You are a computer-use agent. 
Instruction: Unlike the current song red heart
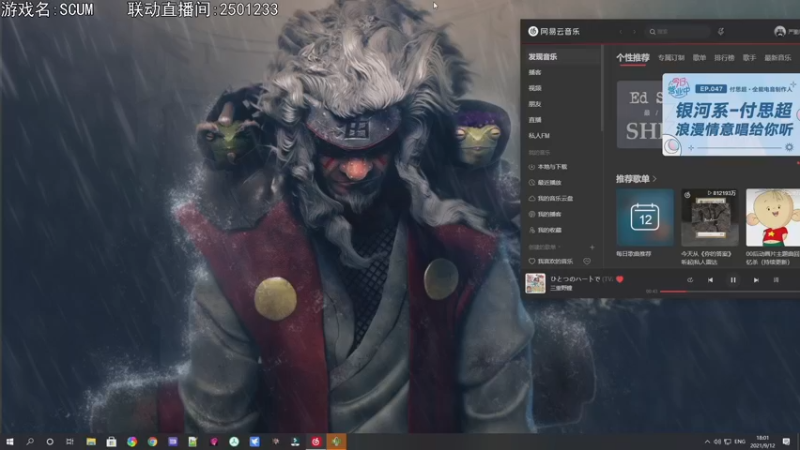click(x=620, y=279)
